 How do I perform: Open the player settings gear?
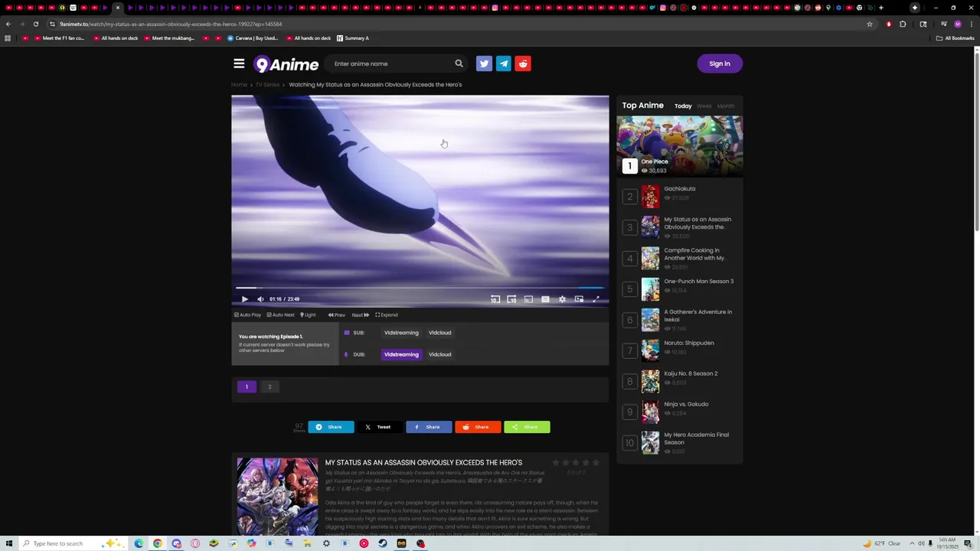[562, 299]
